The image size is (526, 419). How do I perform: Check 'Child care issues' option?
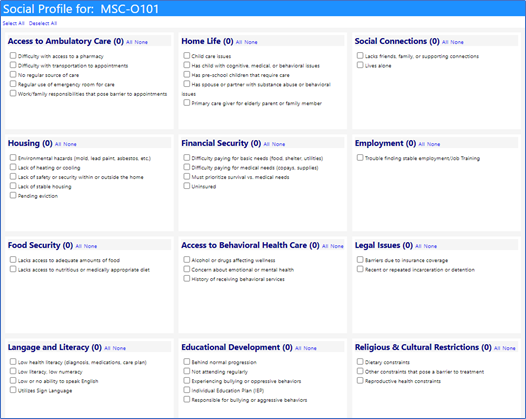click(x=187, y=55)
